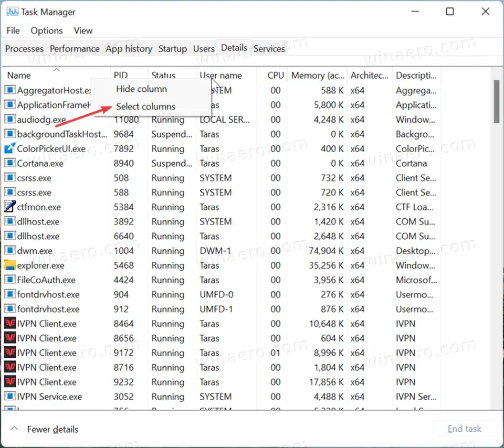Image resolution: width=504 pixels, height=448 pixels.
Task: Click the IVPN Client.exe icon for PID 8716
Action: coord(10,367)
